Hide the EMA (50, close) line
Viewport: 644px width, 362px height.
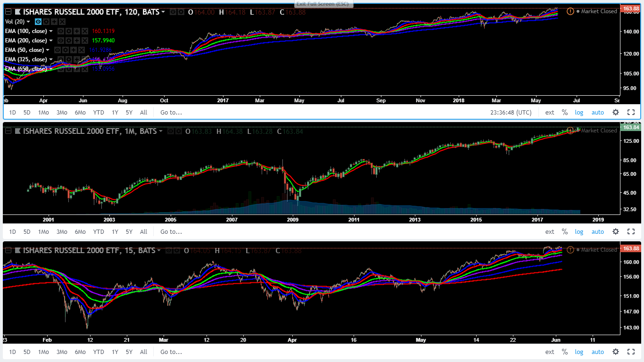[57, 50]
